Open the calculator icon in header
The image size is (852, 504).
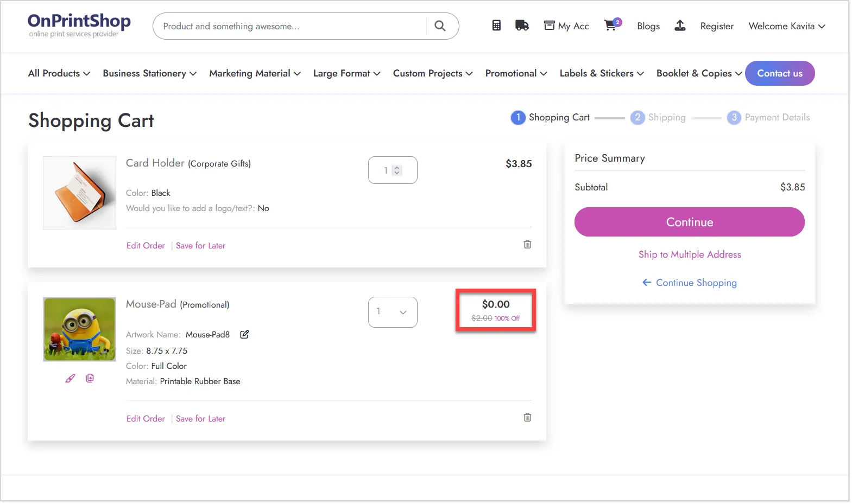click(496, 25)
